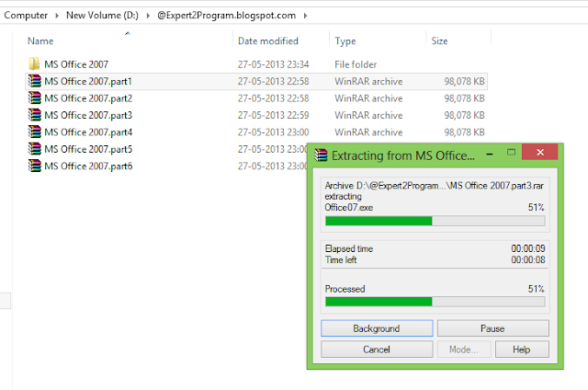Click the MS Office 2007.part2 WinRAR icon

click(35, 98)
